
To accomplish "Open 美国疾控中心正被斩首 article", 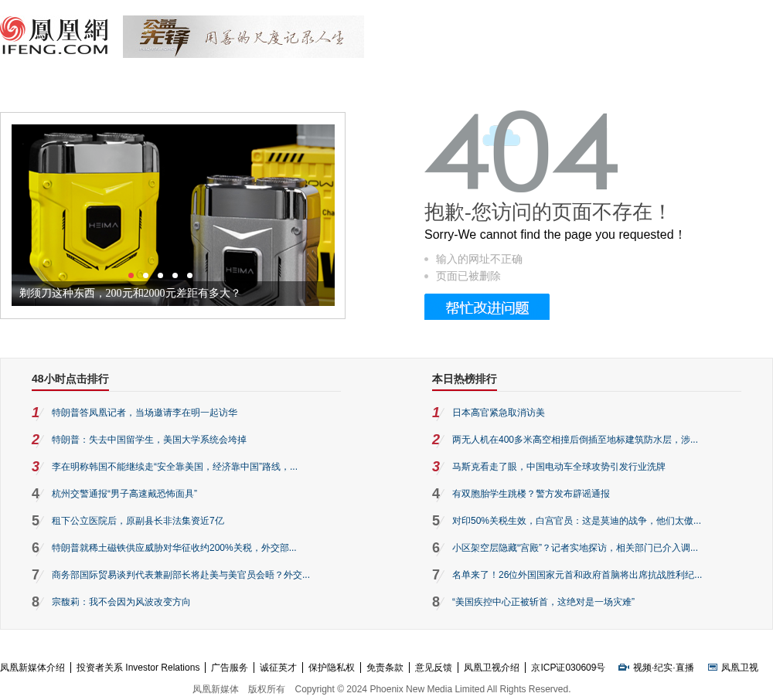I will (543, 602).
